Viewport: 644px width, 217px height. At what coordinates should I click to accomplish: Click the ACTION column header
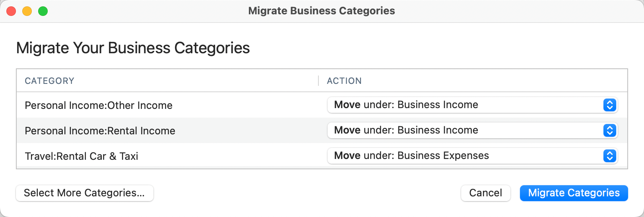click(x=344, y=81)
